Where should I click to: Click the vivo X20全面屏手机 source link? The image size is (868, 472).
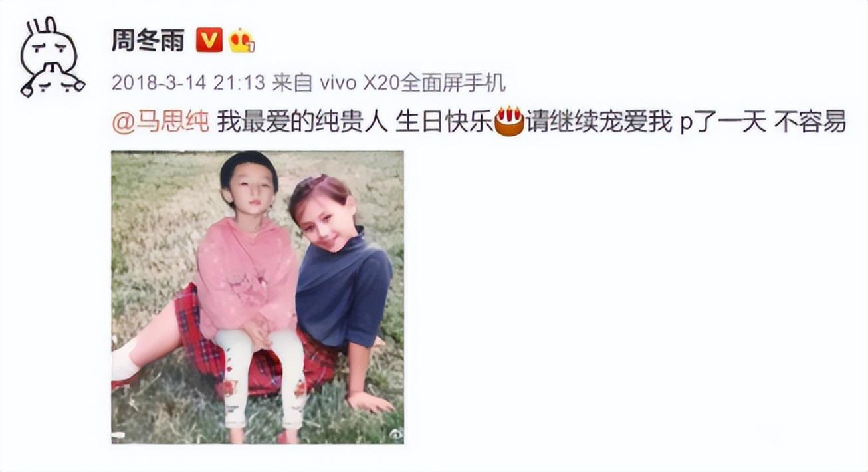412,83
